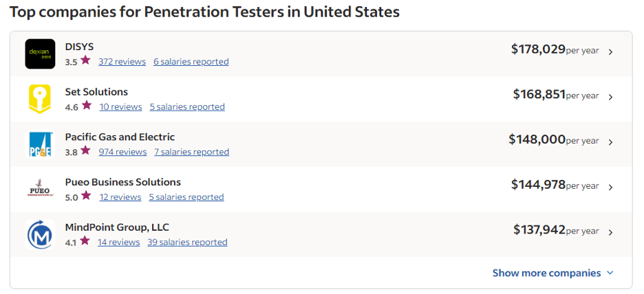Open the 372 reviews link for DISYS
The image size is (644, 294).
click(122, 62)
